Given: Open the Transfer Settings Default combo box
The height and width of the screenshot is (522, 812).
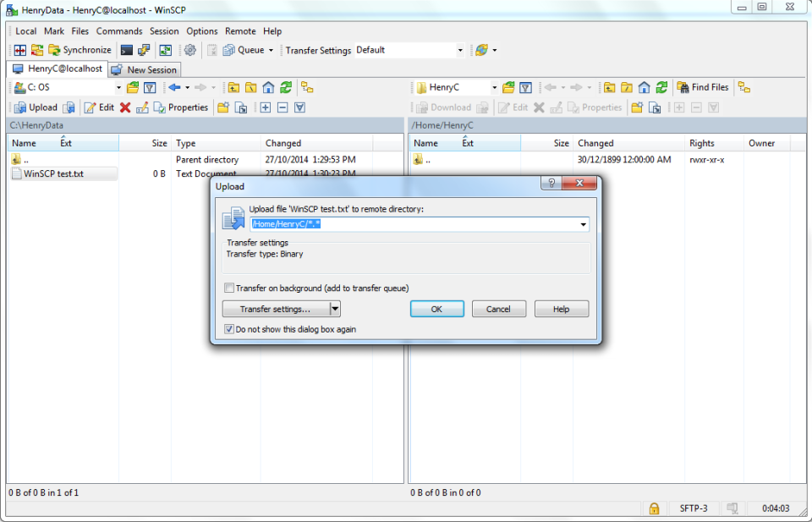Looking at the screenshot, I should point(409,50).
